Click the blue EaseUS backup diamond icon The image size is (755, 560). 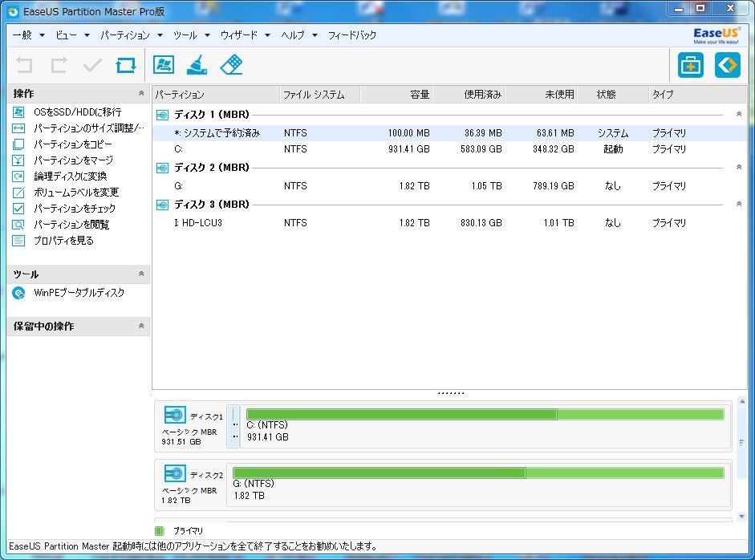(x=728, y=65)
